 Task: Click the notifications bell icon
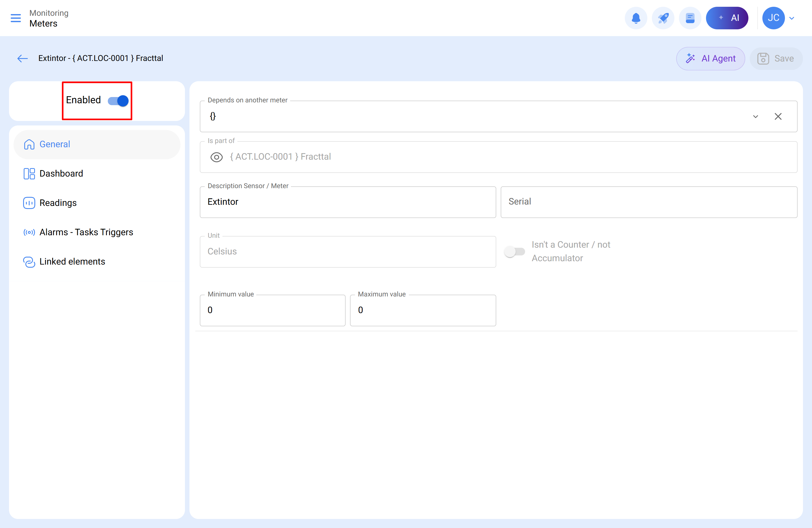click(636, 18)
